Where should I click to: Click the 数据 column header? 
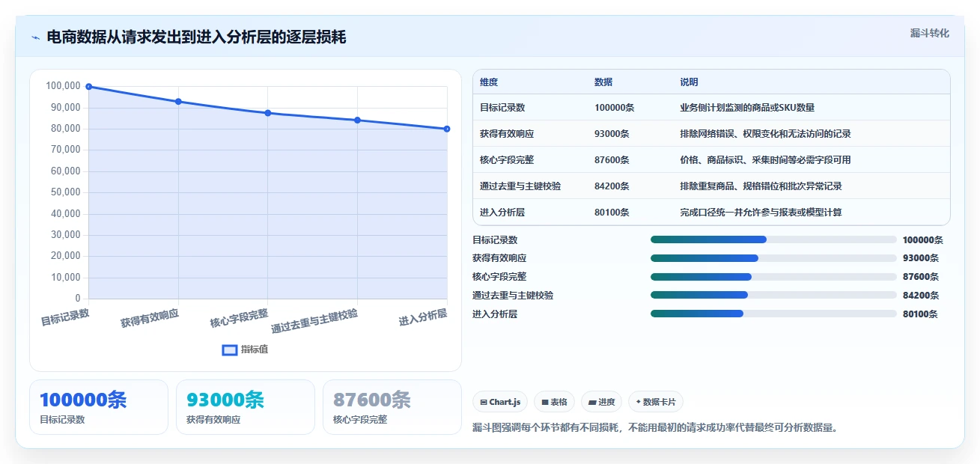(x=603, y=82)
